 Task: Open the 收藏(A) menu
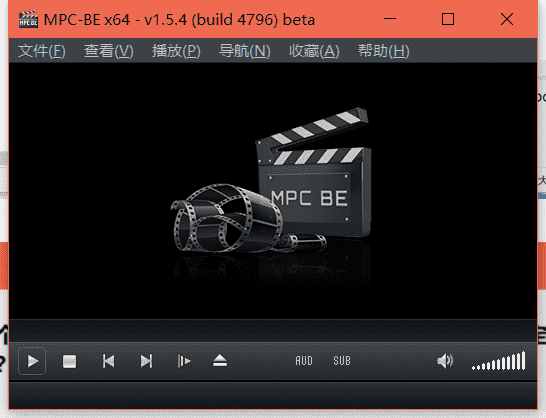tap(314, 51)
